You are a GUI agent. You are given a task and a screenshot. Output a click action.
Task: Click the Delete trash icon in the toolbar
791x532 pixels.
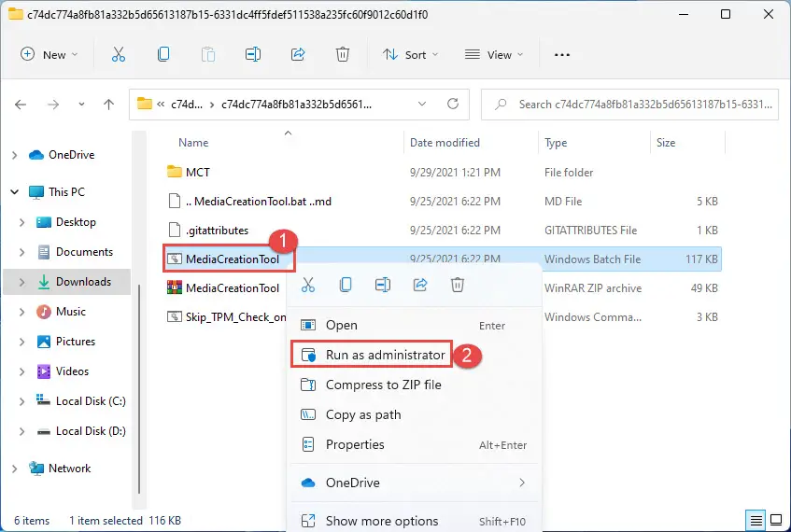coord(343,54)
